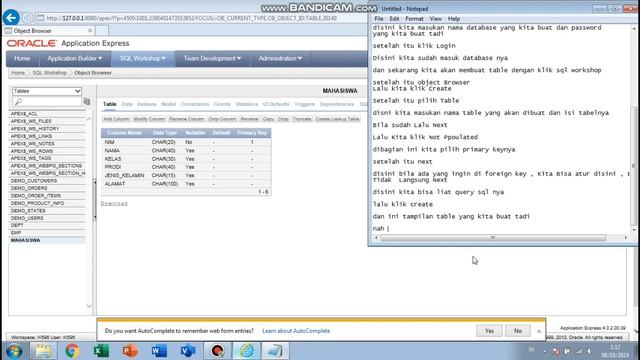
Task: Open the Indexes tab
Action: (x=147, y=104)
